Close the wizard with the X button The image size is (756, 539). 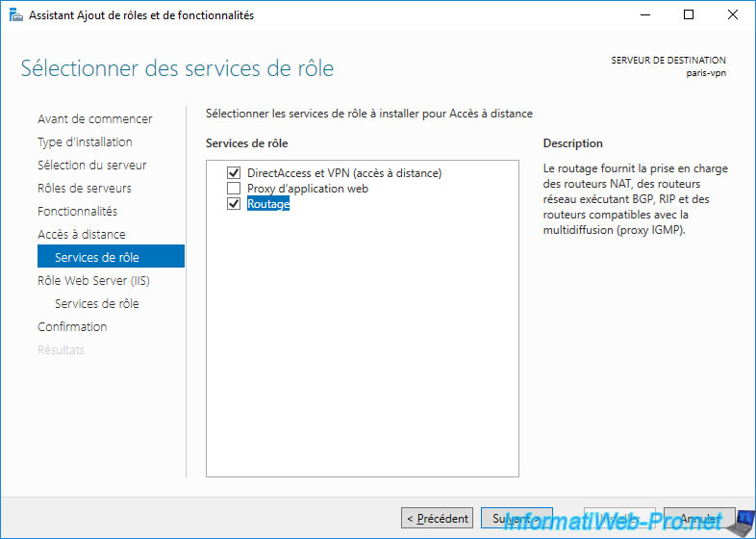coord(733,15)
